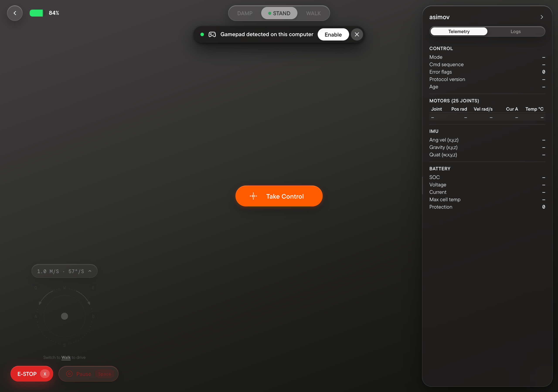Select the STAND mode

(279, 13)
